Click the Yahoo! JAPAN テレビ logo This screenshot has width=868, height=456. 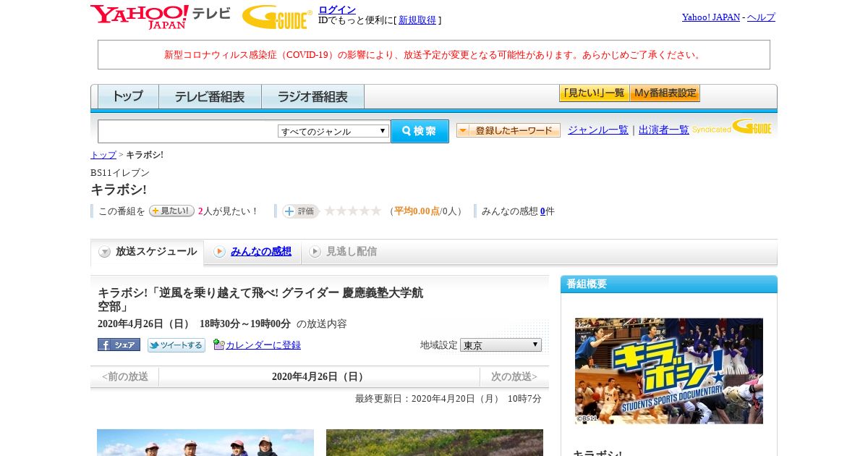point(161,17)
